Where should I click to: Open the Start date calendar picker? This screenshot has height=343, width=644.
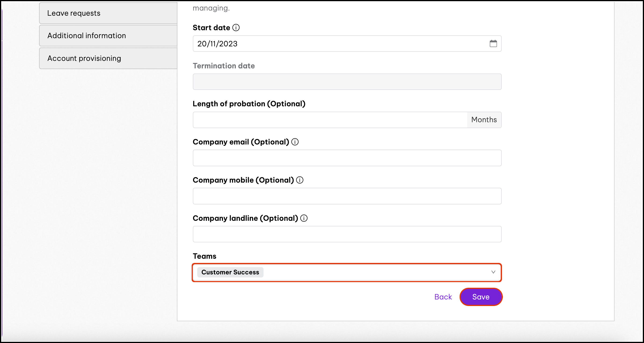click(493, 44)
